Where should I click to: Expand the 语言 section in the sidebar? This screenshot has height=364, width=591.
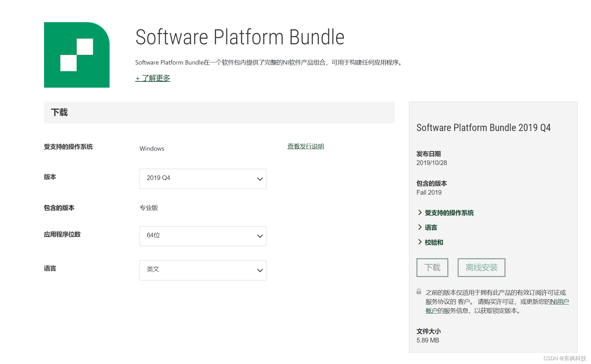pos(431,227)
